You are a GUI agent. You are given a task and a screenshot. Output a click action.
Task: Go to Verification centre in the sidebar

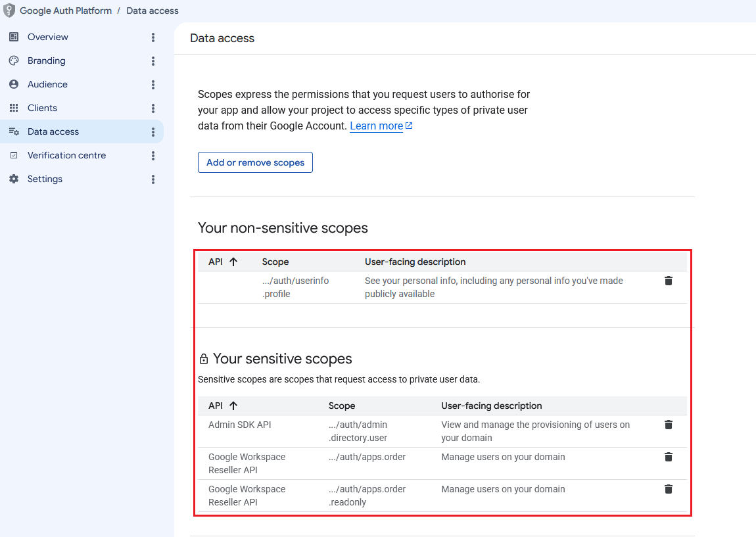(66, 155)
